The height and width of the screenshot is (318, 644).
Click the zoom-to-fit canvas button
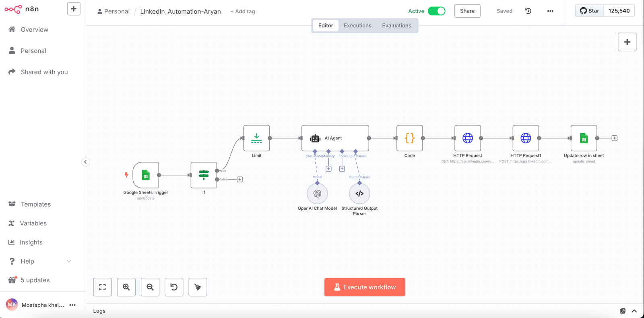(x=103, y=287)
